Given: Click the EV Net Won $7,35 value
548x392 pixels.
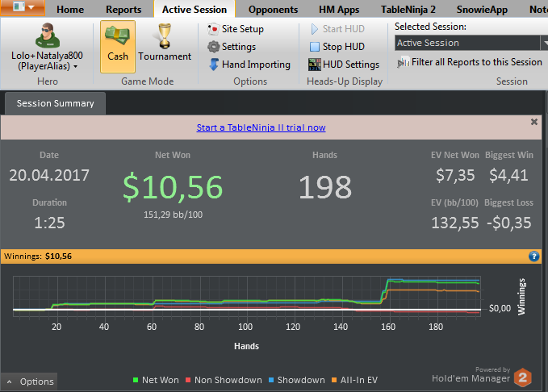Looking at the screenshot, I should pos(455,175).
